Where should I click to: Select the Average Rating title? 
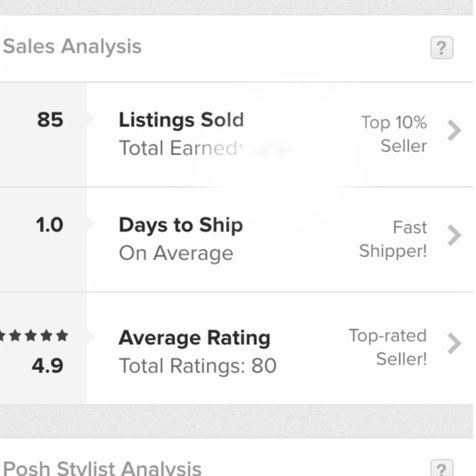[x=195, y=338]
